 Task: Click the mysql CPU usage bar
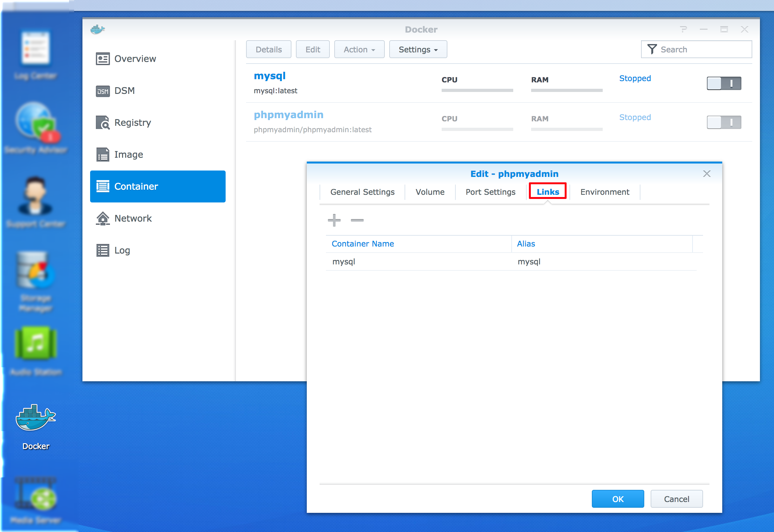click(x=477, y=90)
